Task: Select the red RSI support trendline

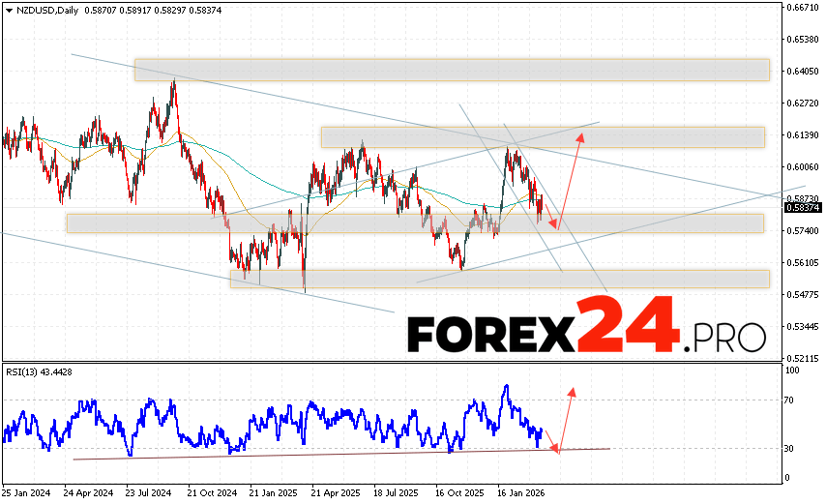Action: pyautogui.click(x=339, y=453)
